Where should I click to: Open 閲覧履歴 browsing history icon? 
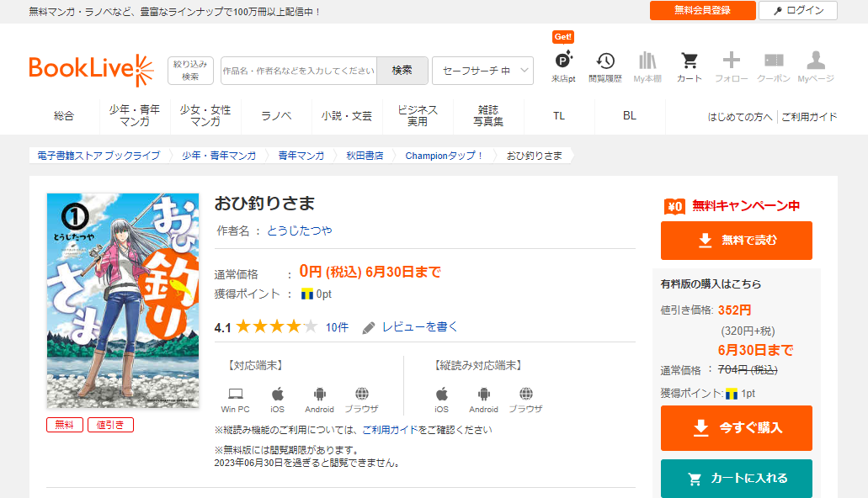604,61
